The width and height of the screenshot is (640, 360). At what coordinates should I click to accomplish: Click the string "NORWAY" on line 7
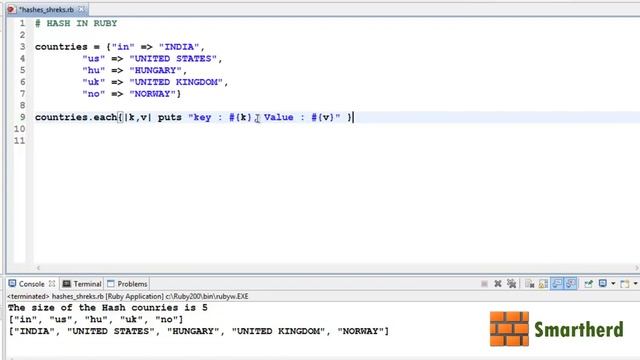pyautogui.click(x=153, y=94)
